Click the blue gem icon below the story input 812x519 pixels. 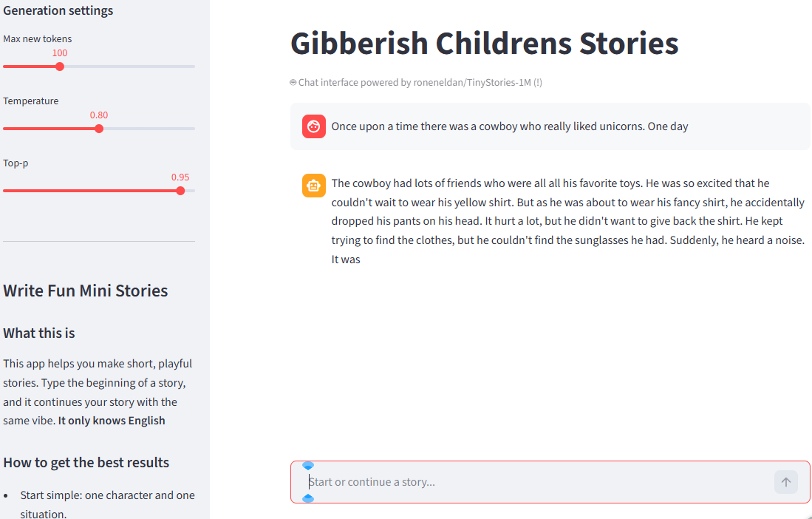click(x=308, y=498)
